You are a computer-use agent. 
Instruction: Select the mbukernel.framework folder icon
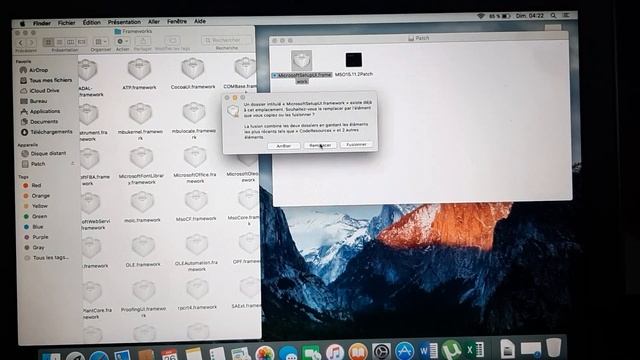tap(141, 113)
